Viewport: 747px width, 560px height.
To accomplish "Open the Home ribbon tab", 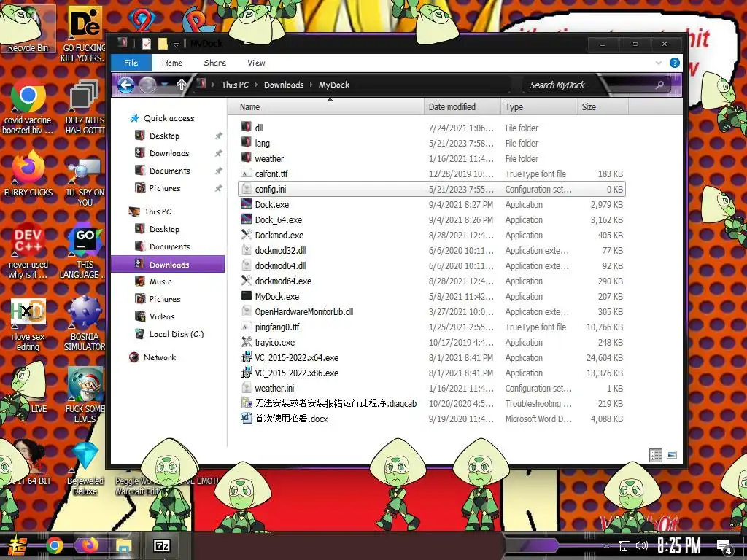I will [172, 63].
